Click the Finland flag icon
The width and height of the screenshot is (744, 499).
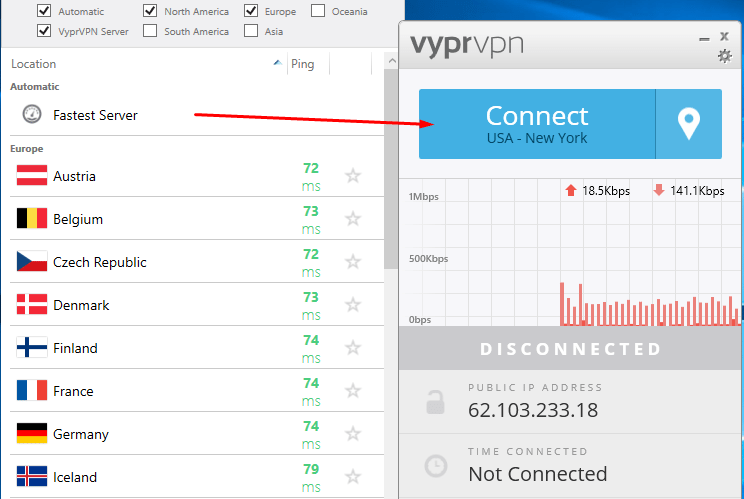[32, 347]
